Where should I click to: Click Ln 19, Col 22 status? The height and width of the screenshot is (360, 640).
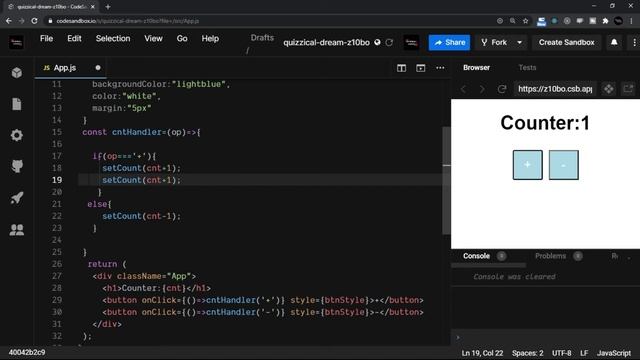482,353
